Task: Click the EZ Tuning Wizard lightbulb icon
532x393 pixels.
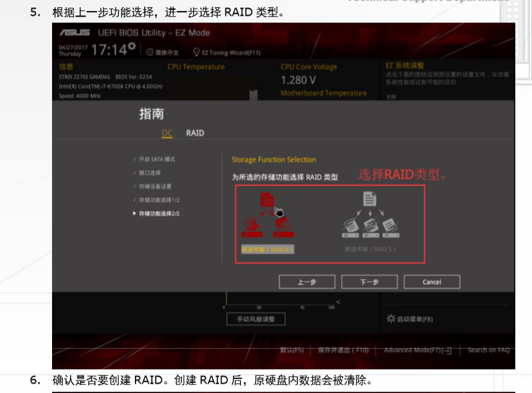Action: pyautogui.click(x=196, y=52)
